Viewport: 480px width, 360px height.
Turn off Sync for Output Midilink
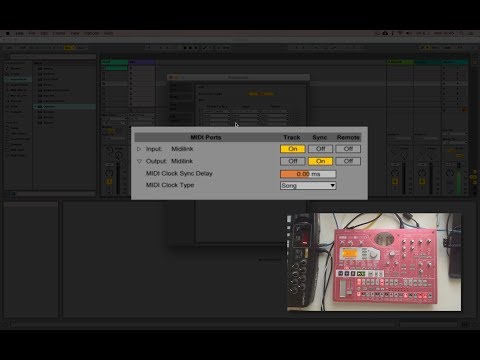click(320, 161)
